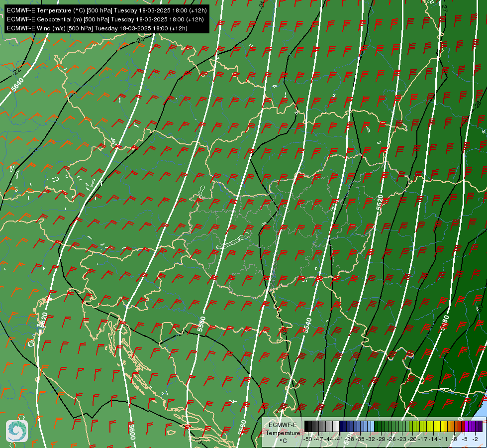Select the ECMWF-E Geopotential 500 hPa title line

point(105,19)
